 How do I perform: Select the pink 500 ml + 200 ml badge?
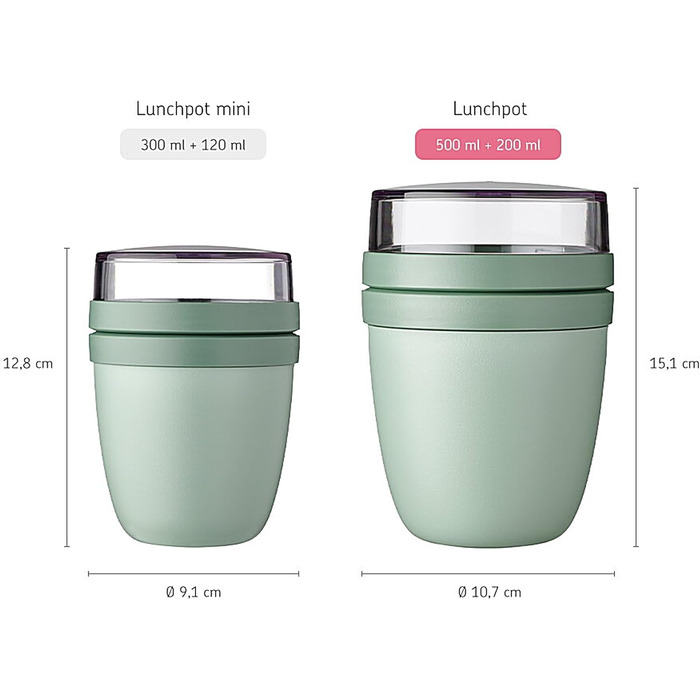point(488,144)
